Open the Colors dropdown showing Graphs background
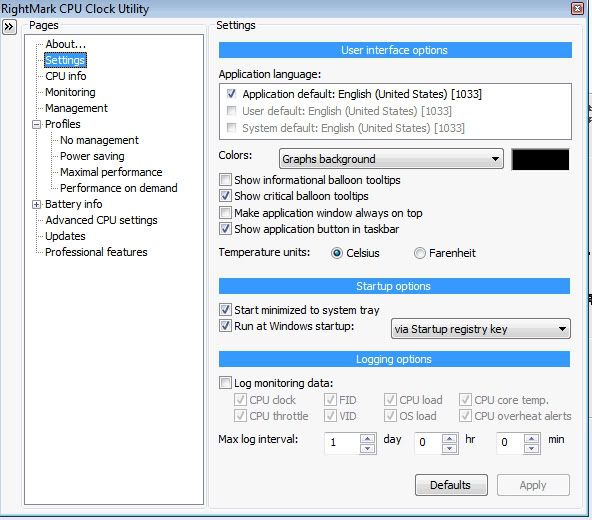The image size is (592, 520). (x=391, y=159)
